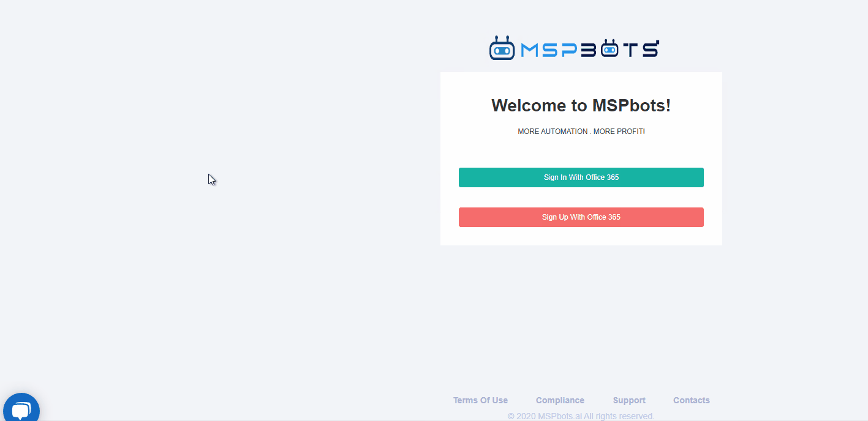
Task: Click the MORE PROFIT! tagline text
Action: coord(619,132)
